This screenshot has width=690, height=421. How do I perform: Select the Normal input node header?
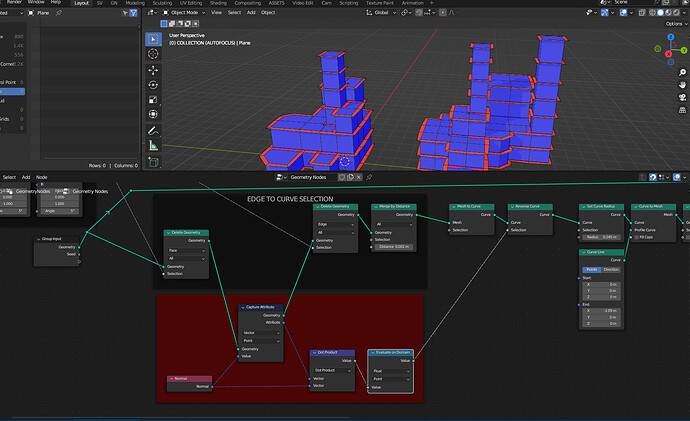click(189, 378)
